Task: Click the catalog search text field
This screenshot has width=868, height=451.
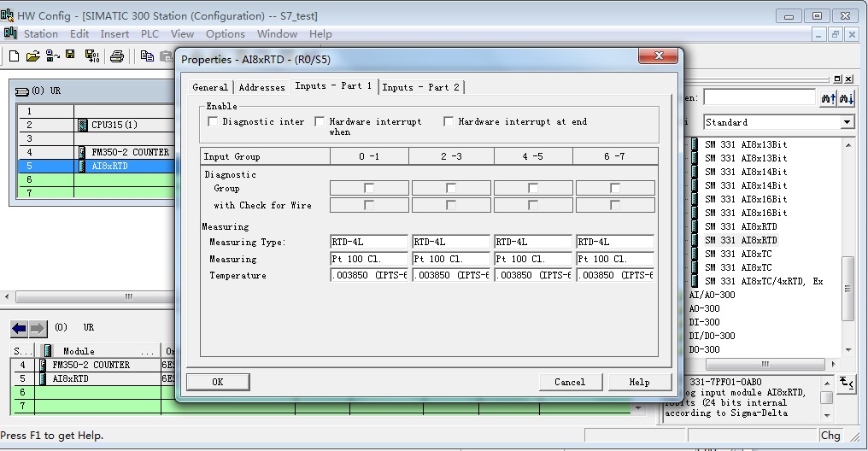Action: coord(759,98)
